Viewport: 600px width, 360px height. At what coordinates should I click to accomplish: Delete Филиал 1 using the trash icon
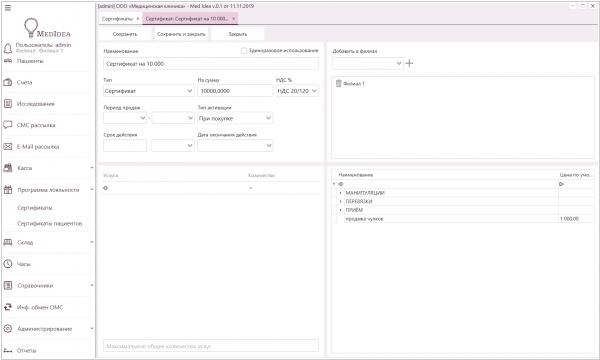[338, 83]
